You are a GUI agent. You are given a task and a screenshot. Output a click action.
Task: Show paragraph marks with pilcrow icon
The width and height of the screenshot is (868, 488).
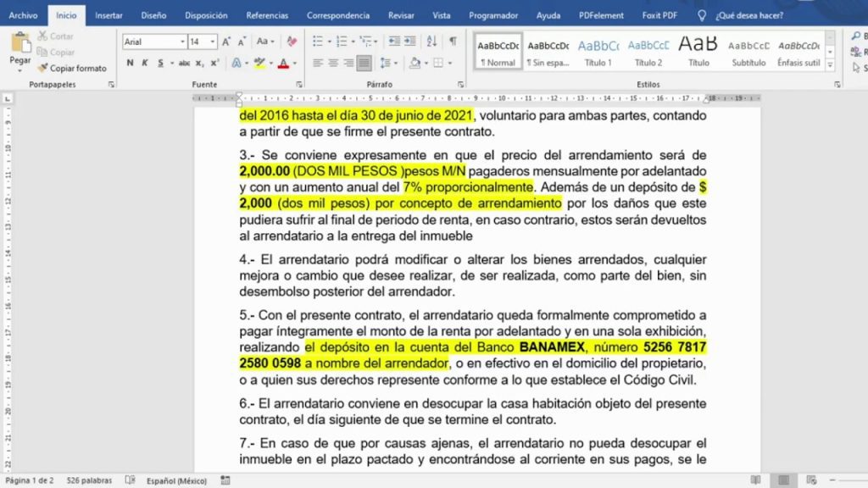point(453,42)
